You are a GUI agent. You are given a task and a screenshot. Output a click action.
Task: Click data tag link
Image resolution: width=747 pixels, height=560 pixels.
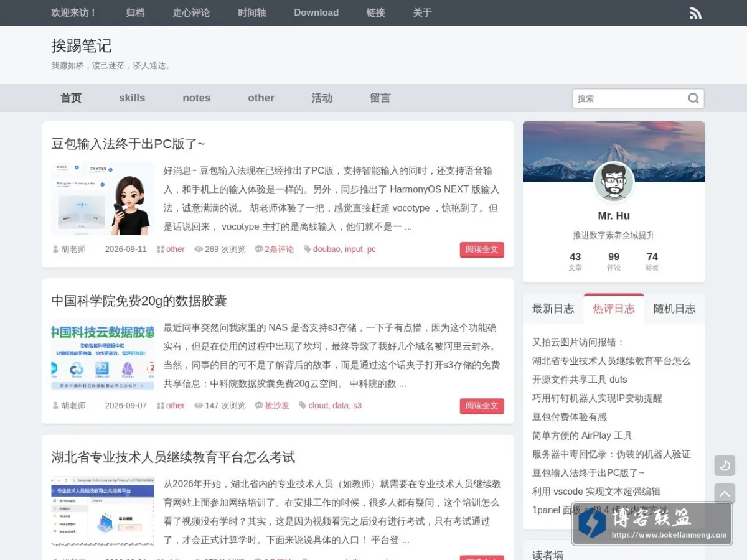tap(340, 406)
